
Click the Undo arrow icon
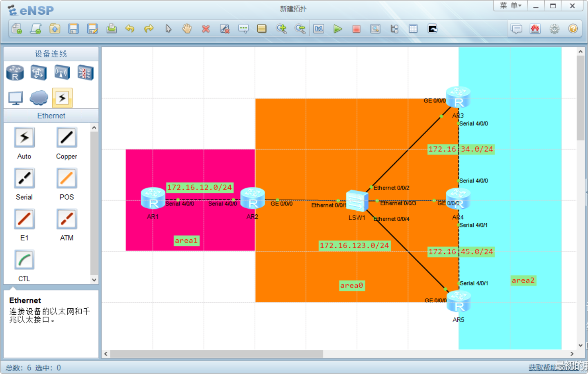[x=130, y=29]
